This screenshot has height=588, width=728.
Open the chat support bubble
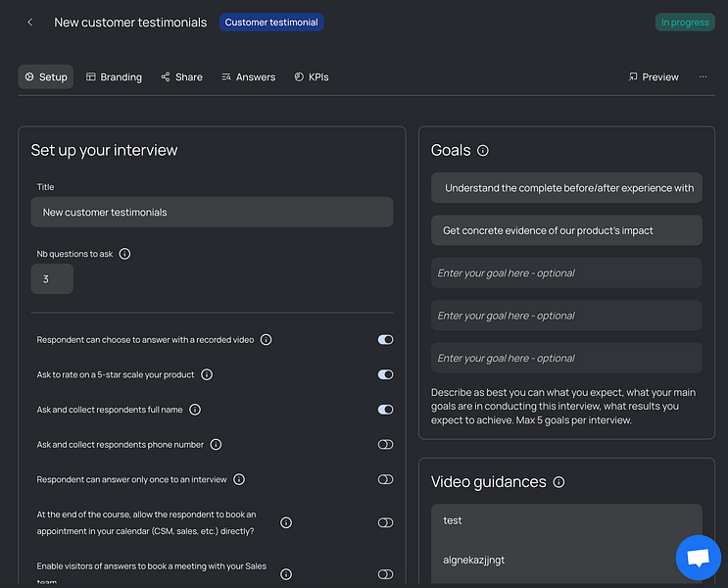point(698,558)
